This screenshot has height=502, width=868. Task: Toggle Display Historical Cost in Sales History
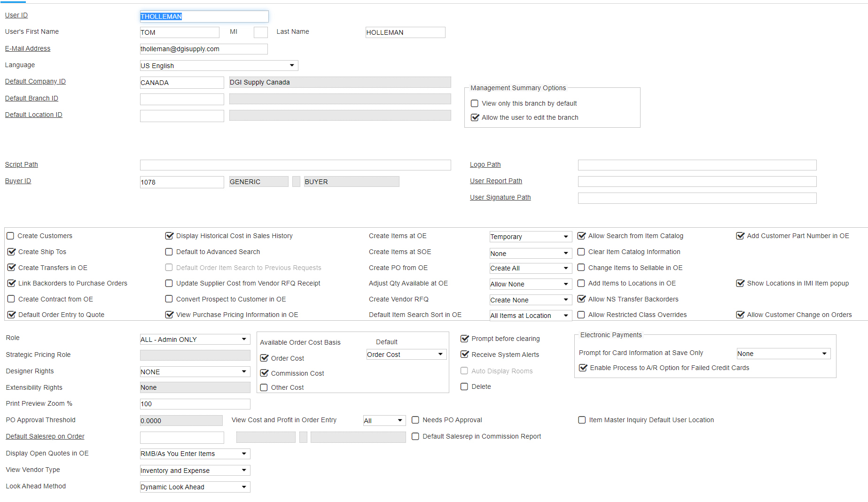pyautogui.click(x=169, y=236)
